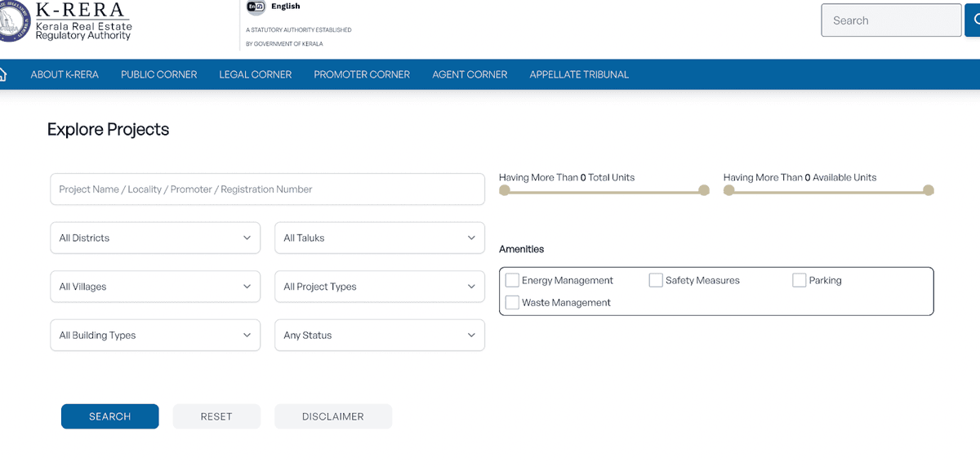Open the All Districts dropdown
The height and width of the screenshot is (467, 980).
[155, 238]
